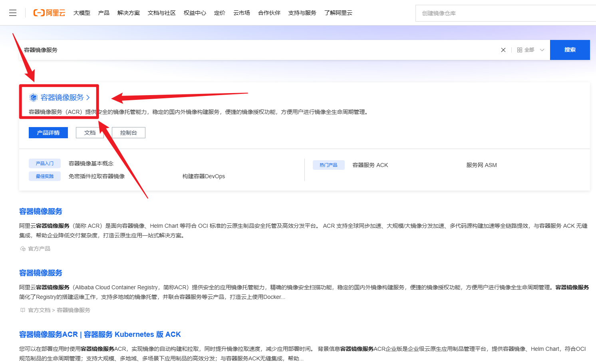
Task: Open 容器镜像服务ACR | 容器服务 Kubernetes 版 ACK result
Action: click(x=100, y=334)
